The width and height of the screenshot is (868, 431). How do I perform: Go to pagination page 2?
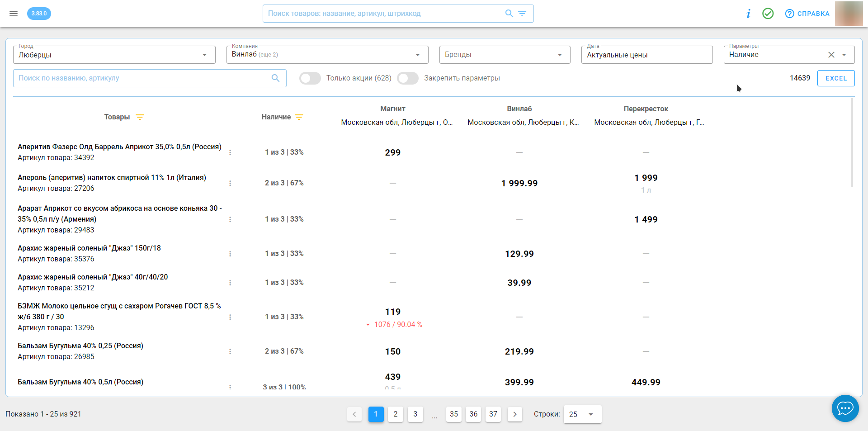[x=396, y=414]
